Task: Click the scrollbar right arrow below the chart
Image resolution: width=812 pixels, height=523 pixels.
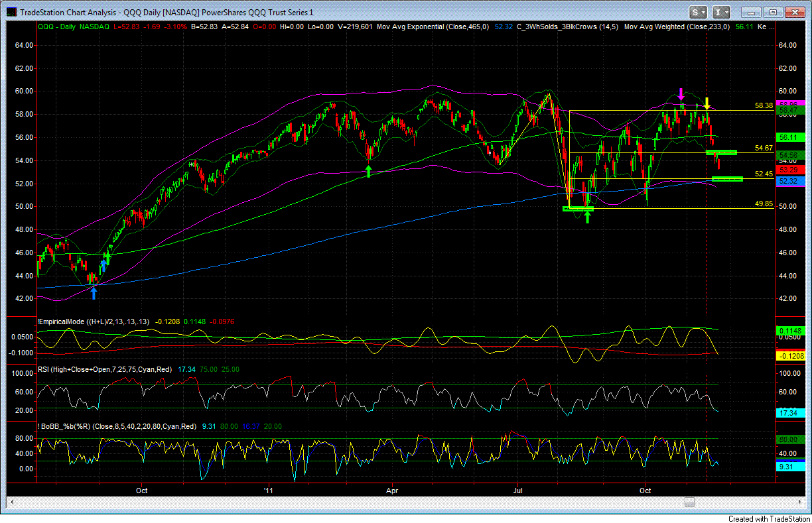Action: (x=799, y=503)
